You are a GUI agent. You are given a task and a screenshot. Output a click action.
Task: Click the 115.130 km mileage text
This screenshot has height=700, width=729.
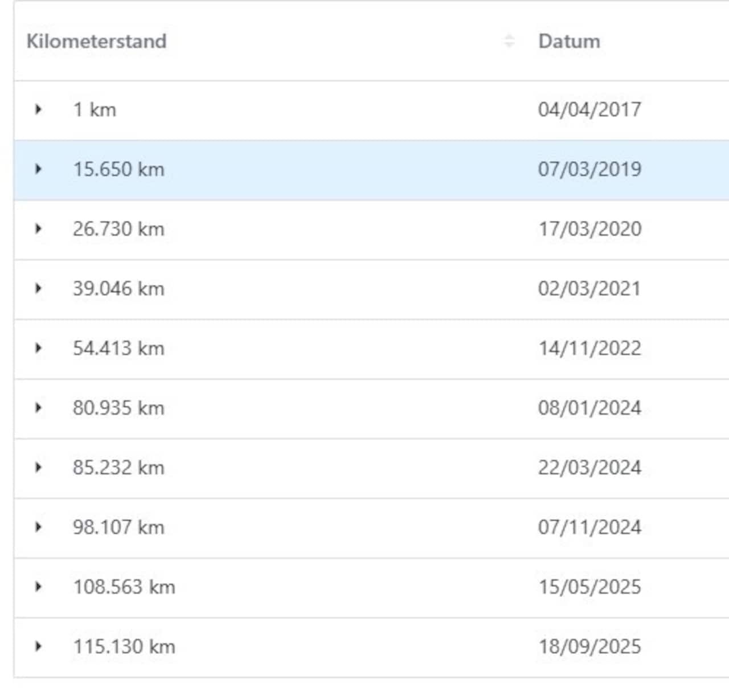click(124, 646)
